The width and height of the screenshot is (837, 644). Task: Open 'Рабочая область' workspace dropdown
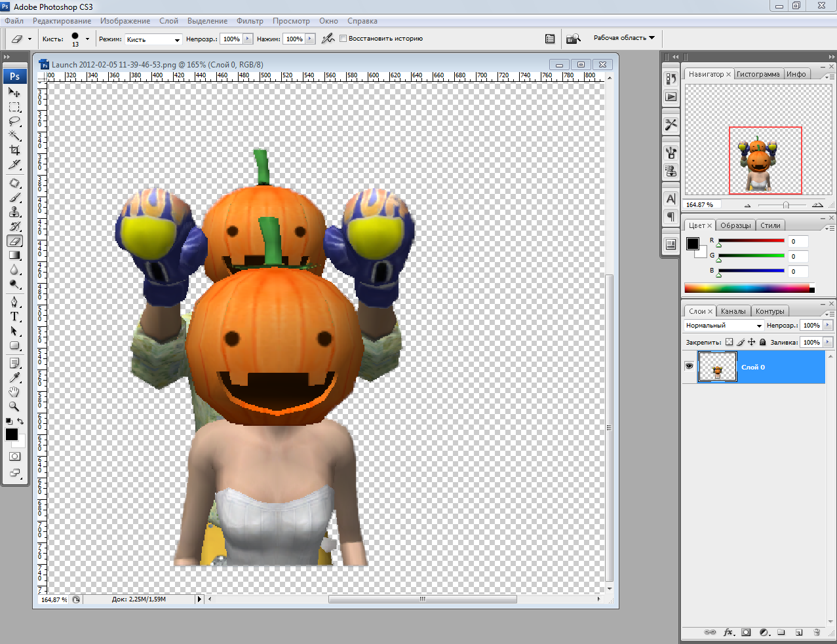[624, 38]
